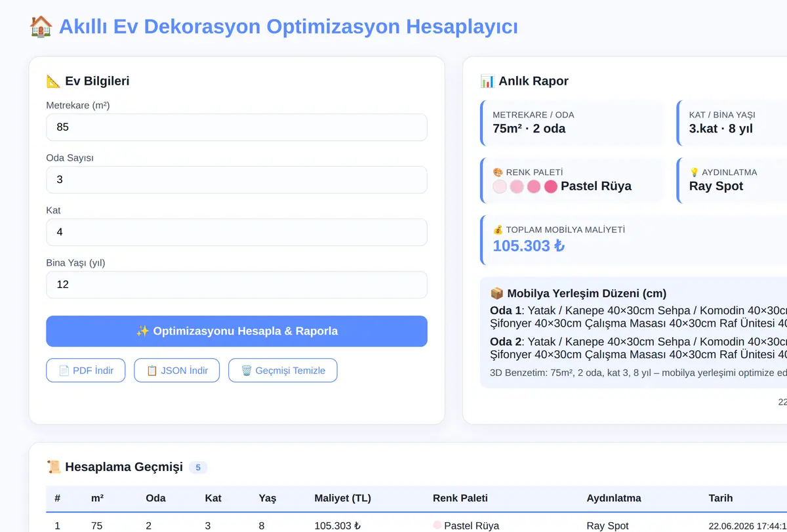
Task: Click the ruler icon beside Ev Bilgileri
Action: [53, 81]
